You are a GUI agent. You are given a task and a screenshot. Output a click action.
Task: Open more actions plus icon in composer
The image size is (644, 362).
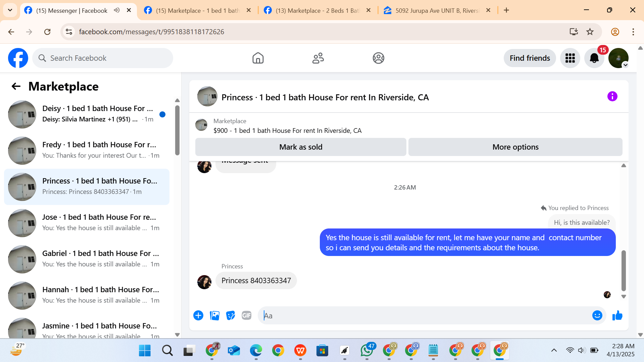click(198, 315)
